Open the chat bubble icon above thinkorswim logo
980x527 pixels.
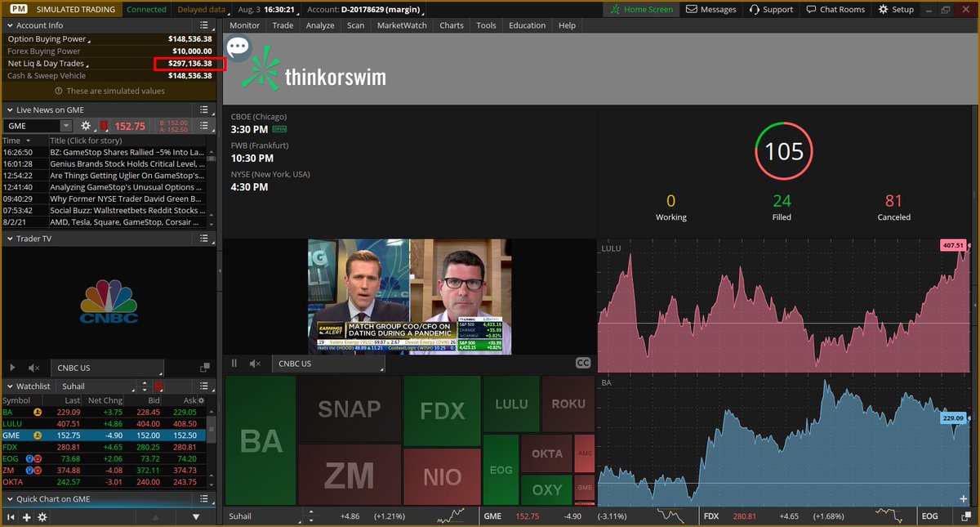[238, 47]
